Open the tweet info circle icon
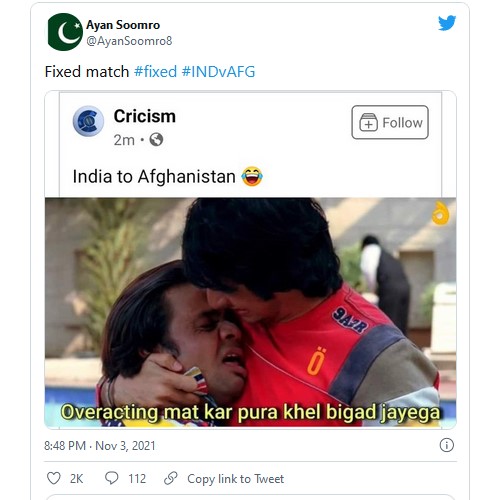 pos(446,445)
